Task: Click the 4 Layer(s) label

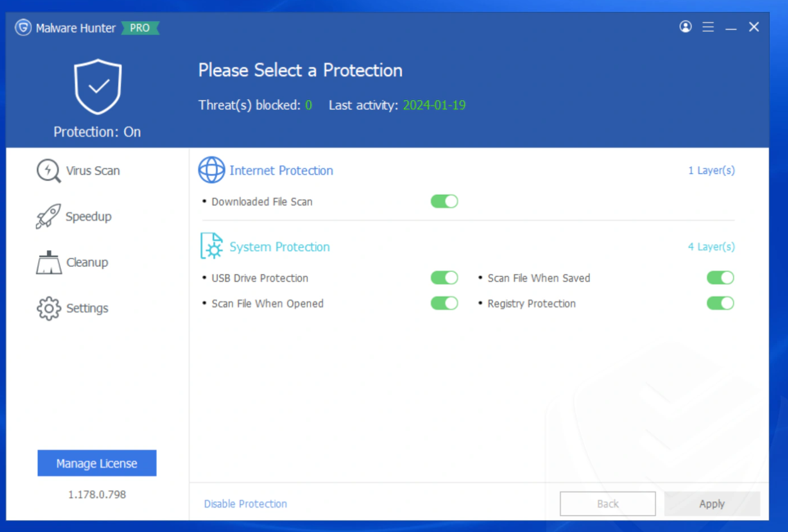Action: click(x=711, y=247)
